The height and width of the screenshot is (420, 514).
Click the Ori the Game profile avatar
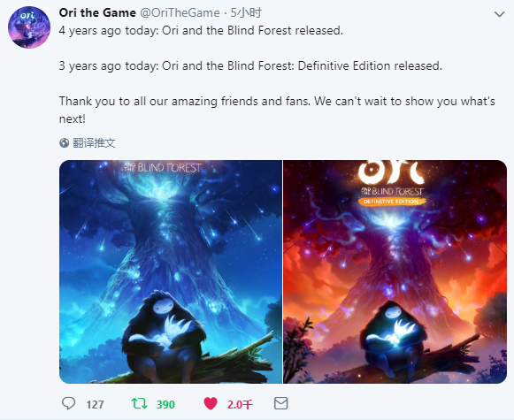(x=29, y=27)
